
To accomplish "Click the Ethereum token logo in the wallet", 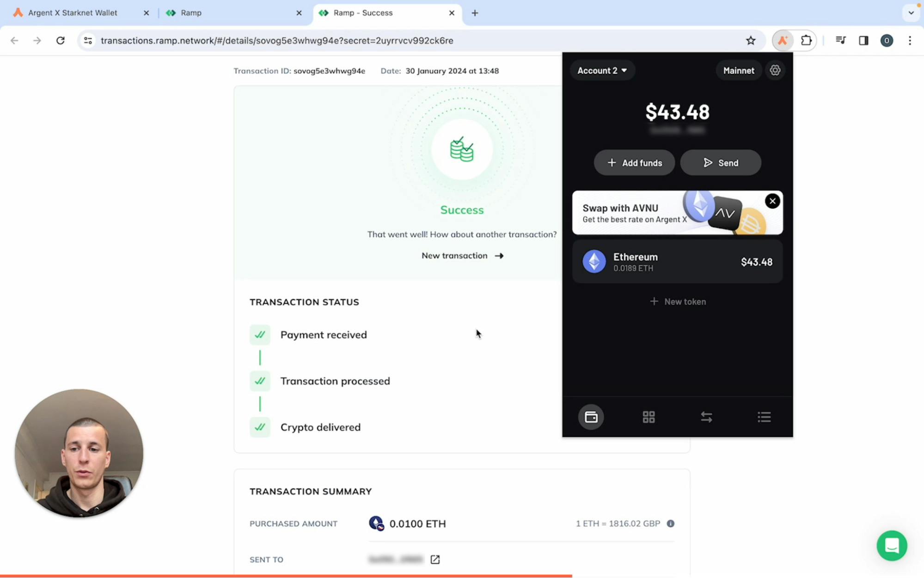I will point(594,262).
